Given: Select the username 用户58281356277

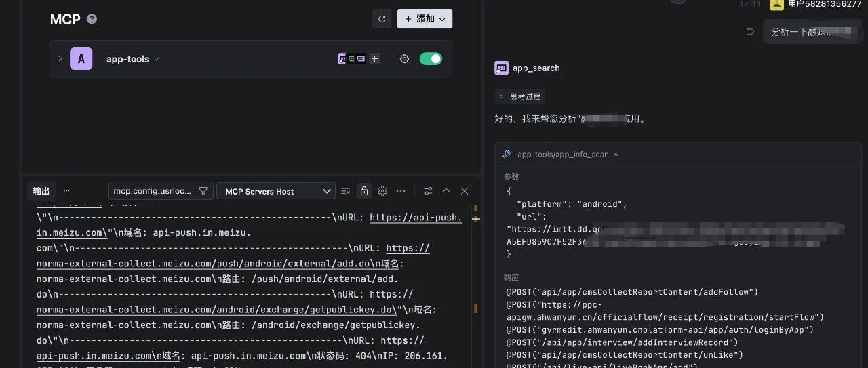Looking at the screenshot, I should pyautogui.click(x=825, y=4).
